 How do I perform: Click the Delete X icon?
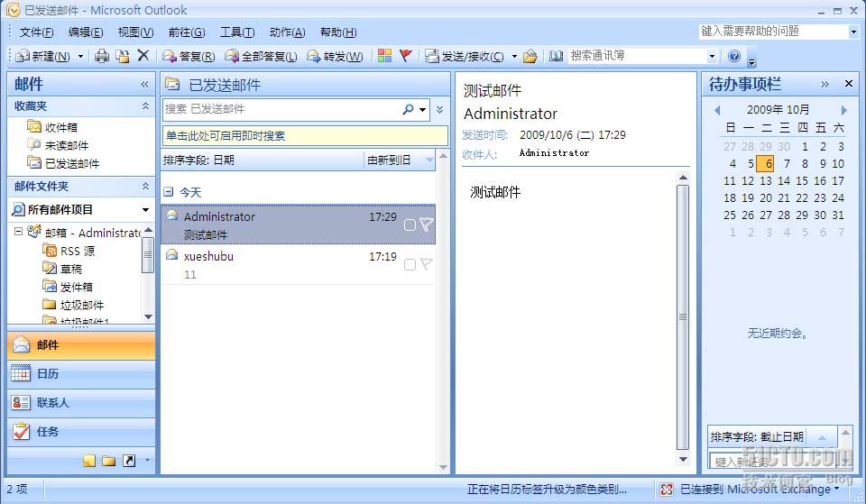pos(143,55)
